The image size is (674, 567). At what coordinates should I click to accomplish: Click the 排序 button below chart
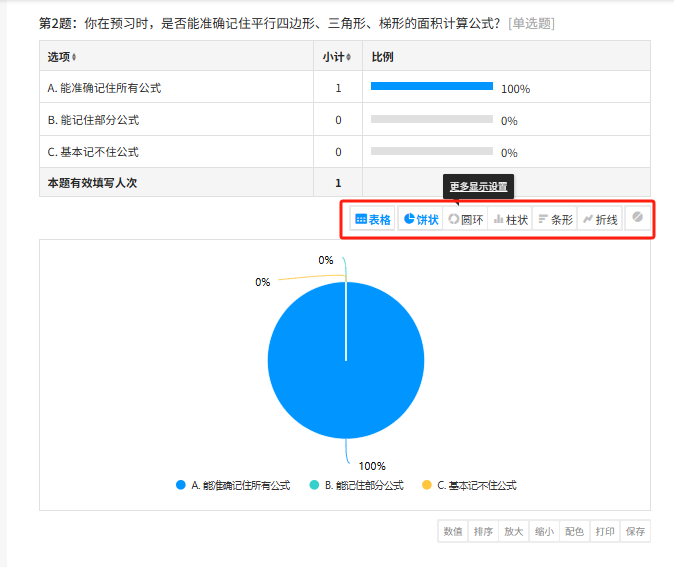(x=483, y=531)
